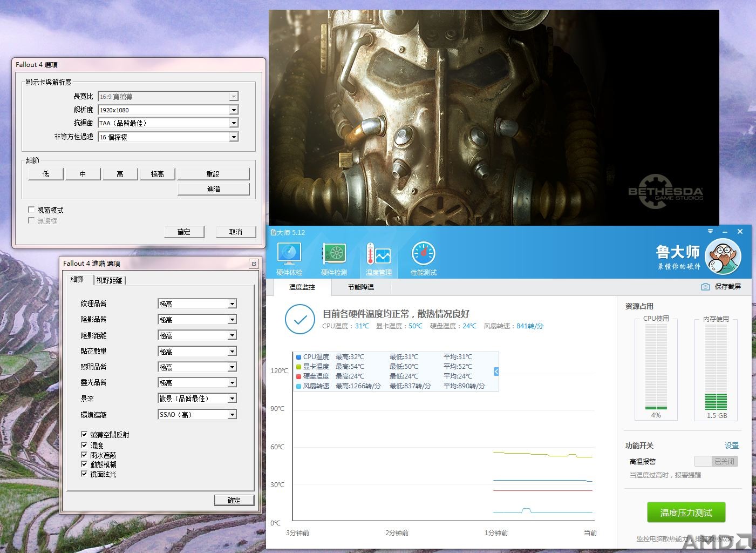The image size is (756, 553).
Task: Start the 温度压力测试 stress test
Action: (x=686, y=512)
